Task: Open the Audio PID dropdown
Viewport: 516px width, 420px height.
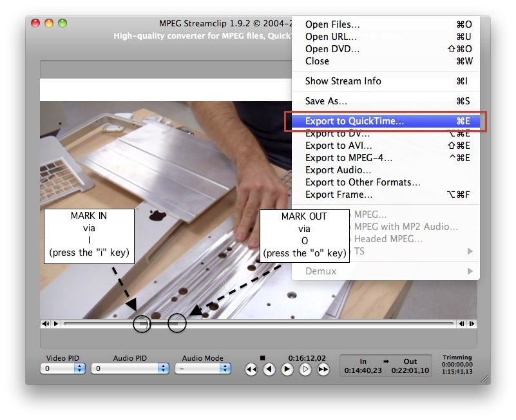Action: tap(130, 368)
